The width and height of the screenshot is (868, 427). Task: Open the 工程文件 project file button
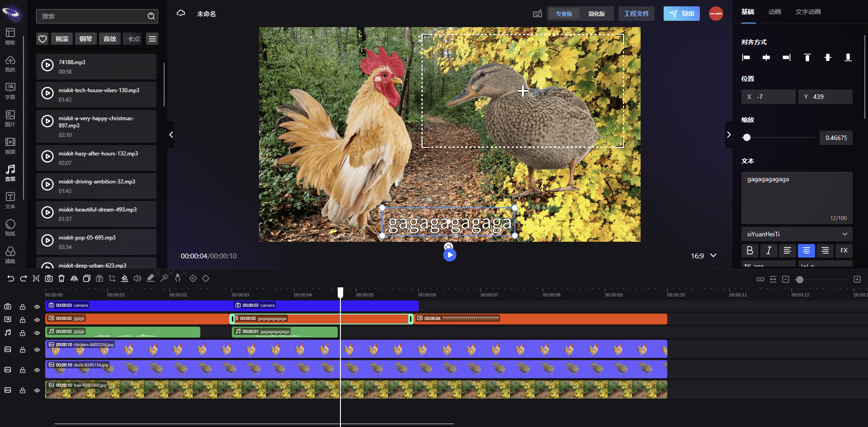coord(636,14)
